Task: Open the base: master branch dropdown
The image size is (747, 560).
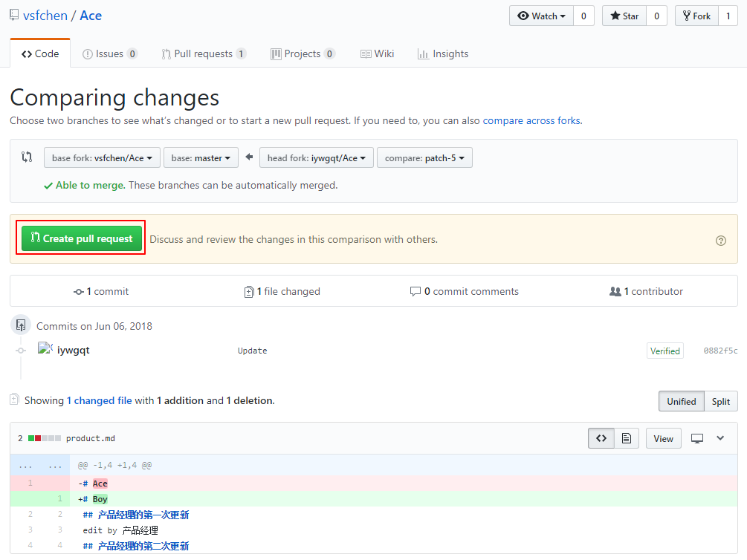Action: pyautogui.click(x=201, y=157)
